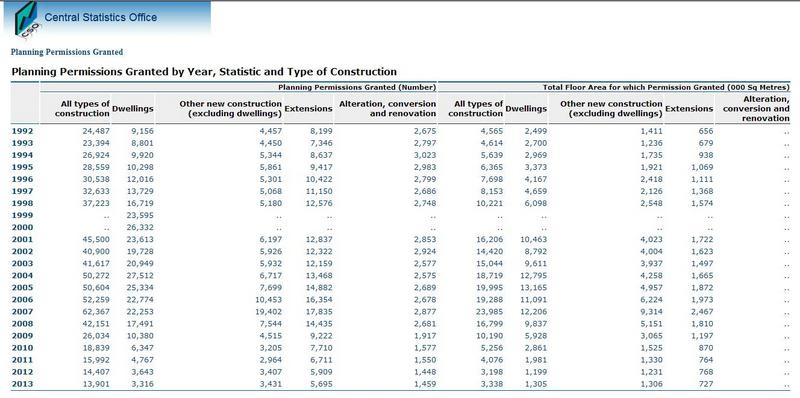Click the value 16,206 in the 2001 row
This screenshot has width=800, height=398.
pyautogui.click(x=489, y=239)
